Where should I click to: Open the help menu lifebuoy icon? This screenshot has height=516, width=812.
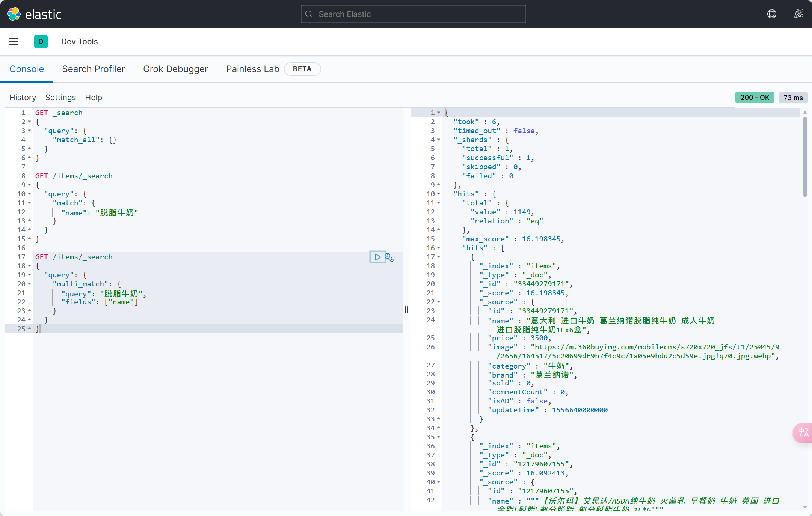click(x=771, y=14)
